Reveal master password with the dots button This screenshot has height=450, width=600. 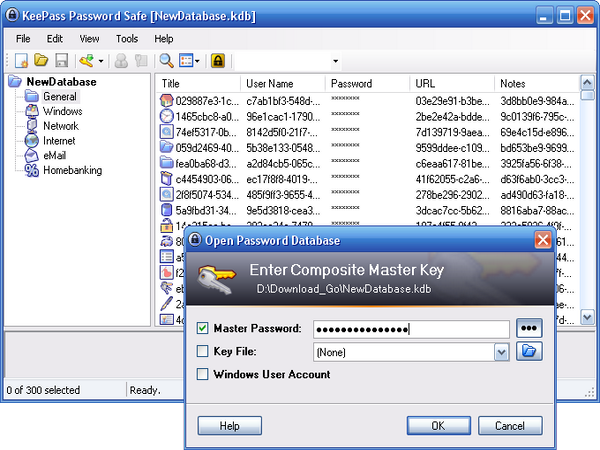[528, 328]
